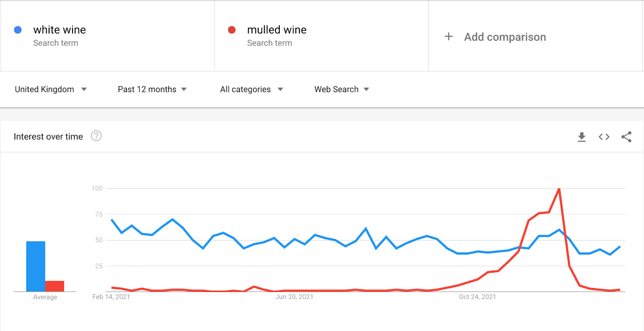Screen dimensions: 644x331
Task: Click the Jun 20, 2021 axis label
Action: tap(294, 297)
